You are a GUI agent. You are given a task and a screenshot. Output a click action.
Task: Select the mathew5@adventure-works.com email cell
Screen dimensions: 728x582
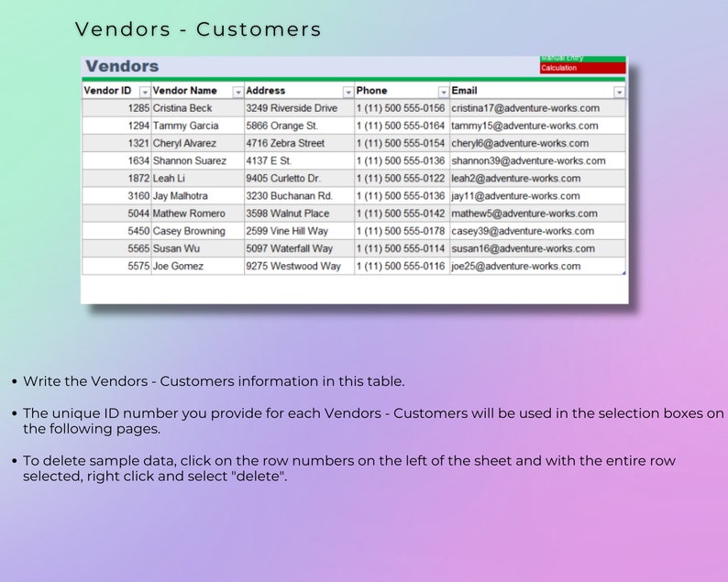point(537,214)
